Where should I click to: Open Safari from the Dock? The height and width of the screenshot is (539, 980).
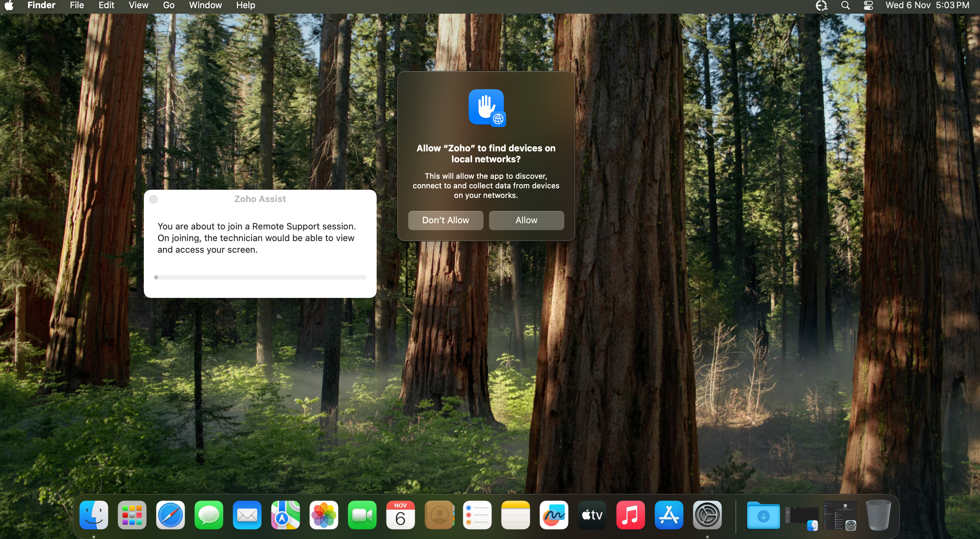(x=170, y=515)
